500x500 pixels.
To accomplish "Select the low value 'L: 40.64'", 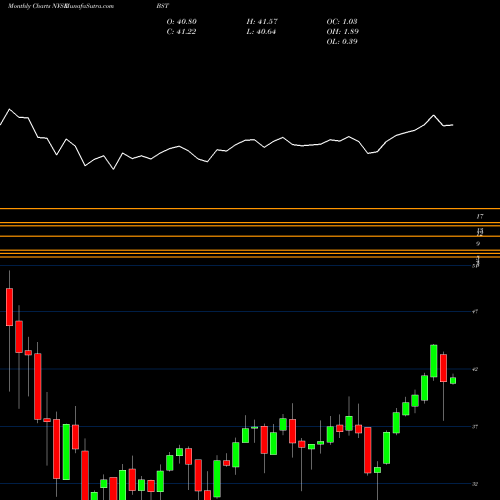I will click(x=261, y=32).
